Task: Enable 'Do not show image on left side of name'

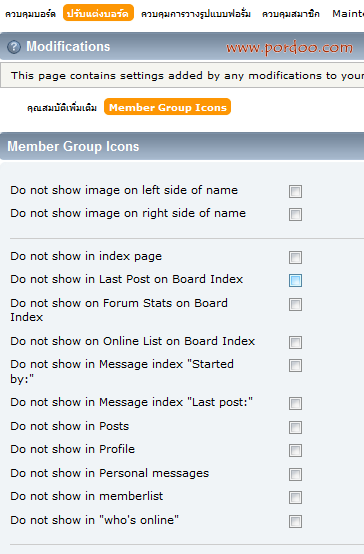Action: click(x=295, y=191)
